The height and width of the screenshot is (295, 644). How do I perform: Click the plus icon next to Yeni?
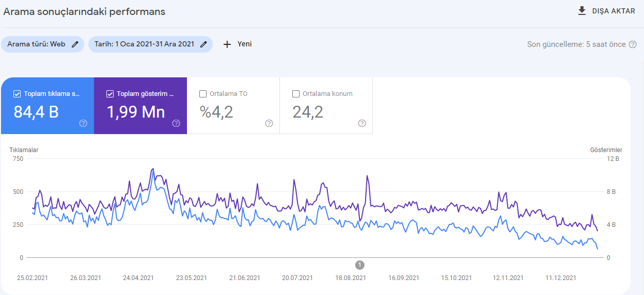click(227, 44)
